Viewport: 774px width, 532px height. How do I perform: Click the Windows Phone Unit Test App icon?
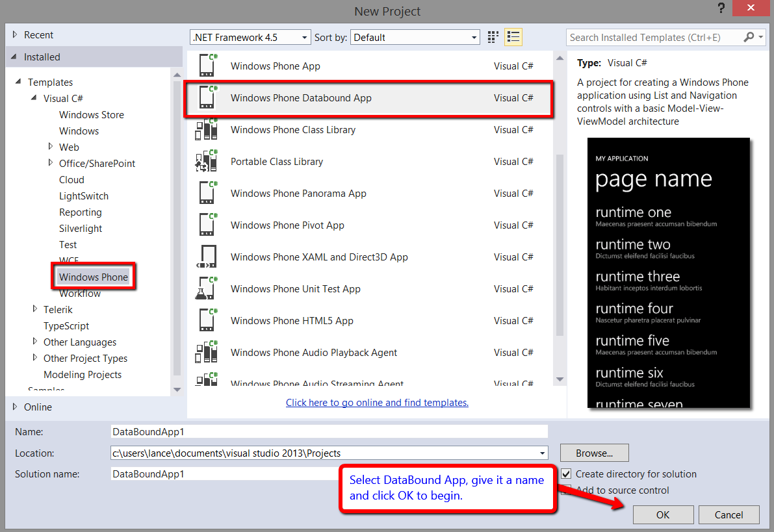[x=207, y=289]
